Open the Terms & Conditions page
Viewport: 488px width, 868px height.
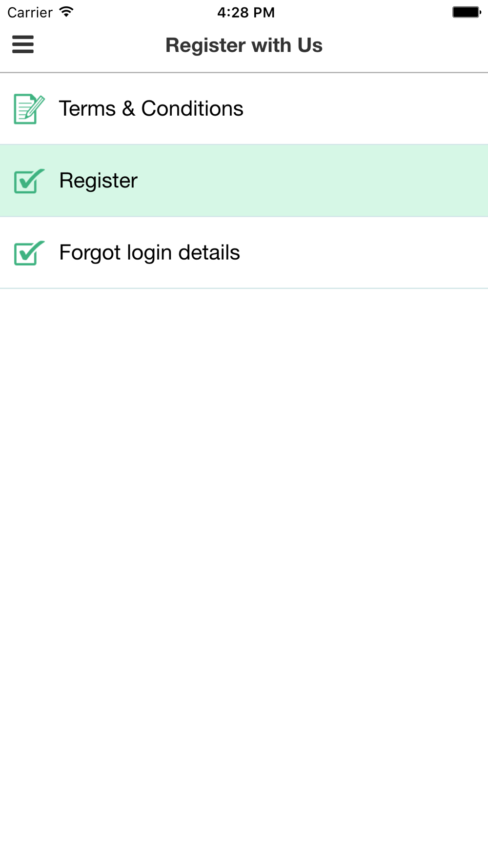(x=244, y=108)
